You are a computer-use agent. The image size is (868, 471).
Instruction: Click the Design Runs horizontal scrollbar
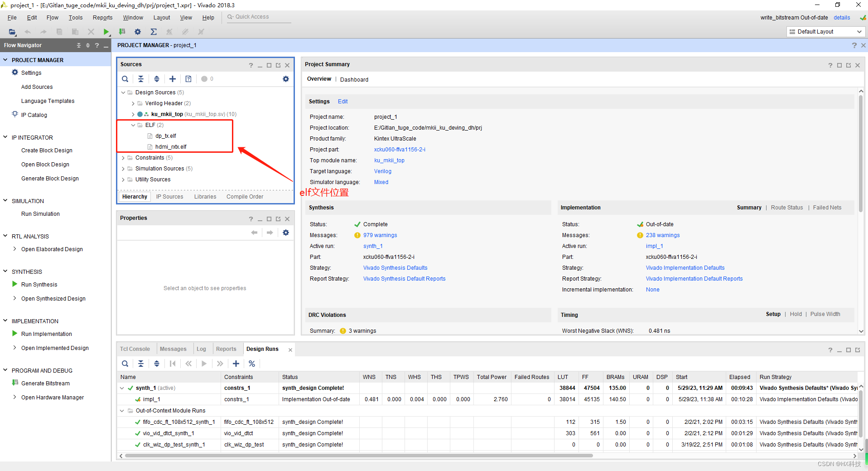click(x=359, y=456)
